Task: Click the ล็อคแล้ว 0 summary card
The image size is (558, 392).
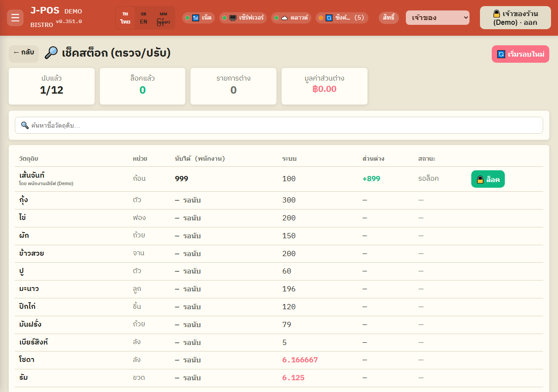Action: pos(143,86)
